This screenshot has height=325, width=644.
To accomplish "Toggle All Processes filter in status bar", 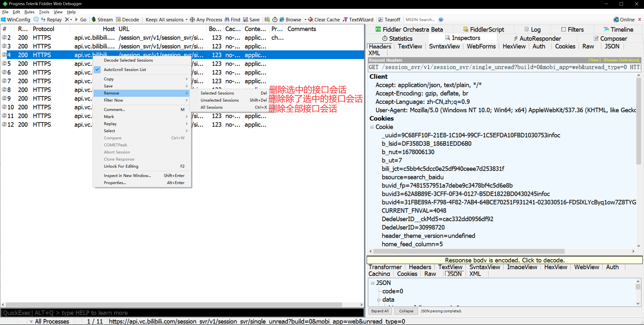I will coord(49,321).
